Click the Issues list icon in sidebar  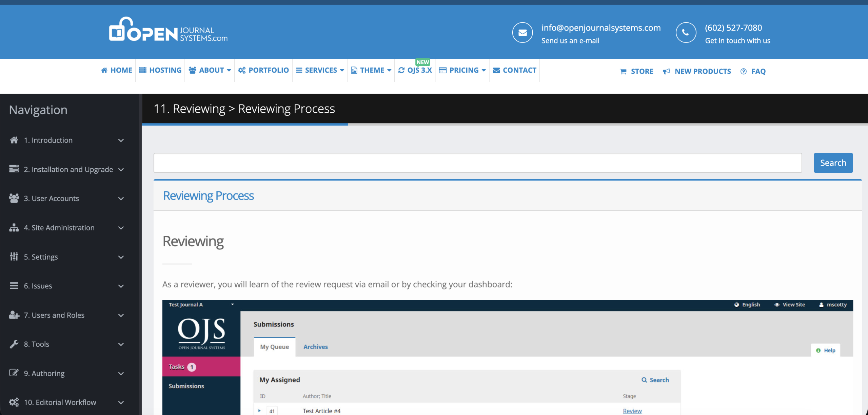click(14, 286)
